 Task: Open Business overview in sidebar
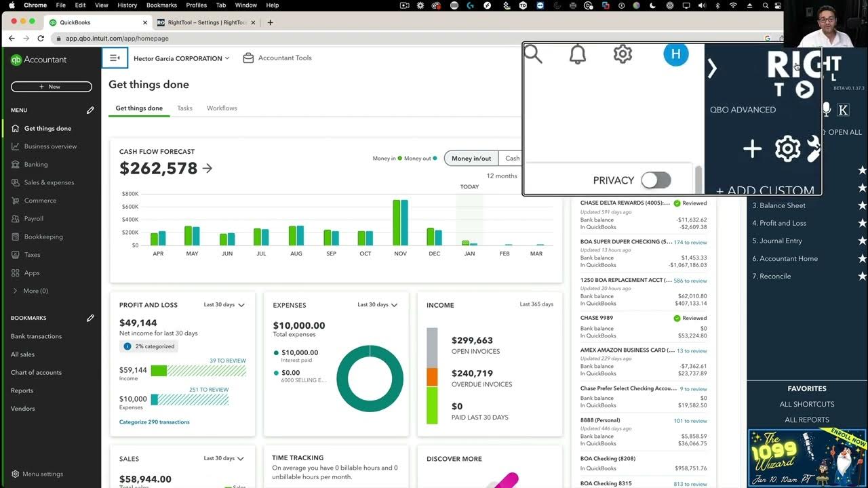click(x=51, y=146)
